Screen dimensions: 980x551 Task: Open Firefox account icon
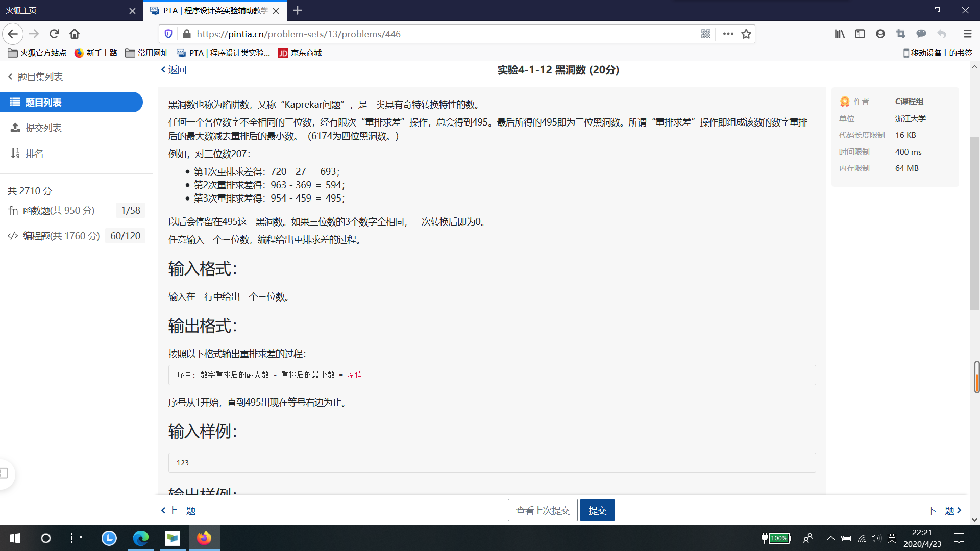(x=880, y=34)
